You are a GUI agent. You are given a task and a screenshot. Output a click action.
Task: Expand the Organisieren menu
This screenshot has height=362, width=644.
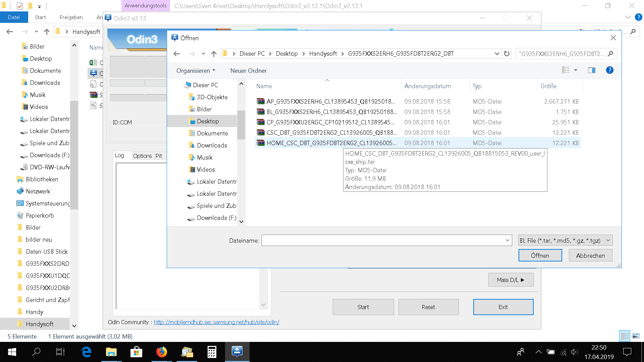point(196,71)
